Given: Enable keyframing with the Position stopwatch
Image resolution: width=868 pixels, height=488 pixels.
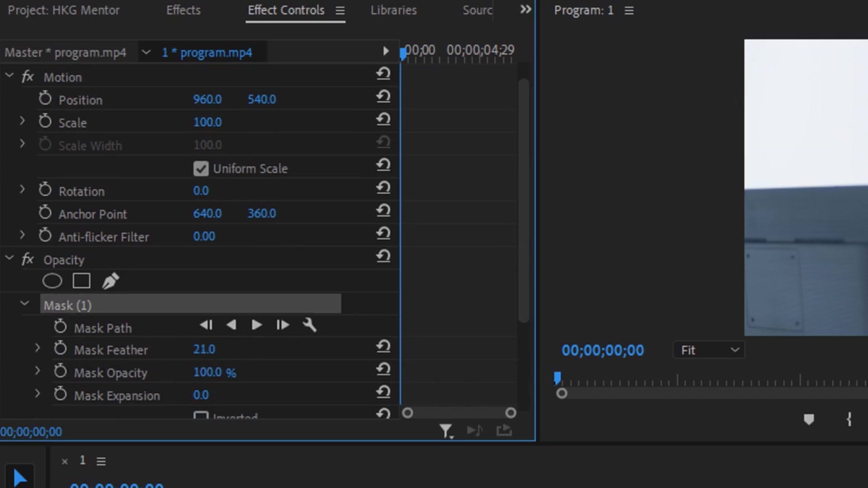Looking at the screenshot, I should (x=45, y=98).
